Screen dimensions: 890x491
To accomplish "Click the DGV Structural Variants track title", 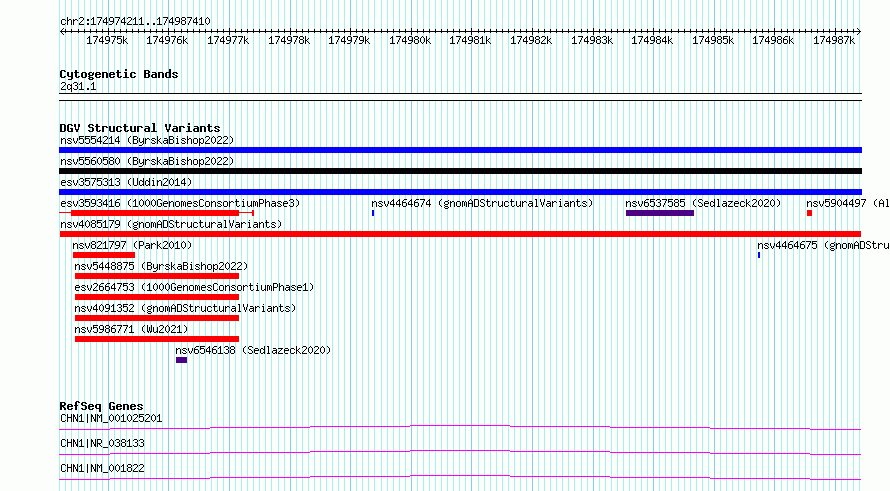I will [x=140, y=128].
